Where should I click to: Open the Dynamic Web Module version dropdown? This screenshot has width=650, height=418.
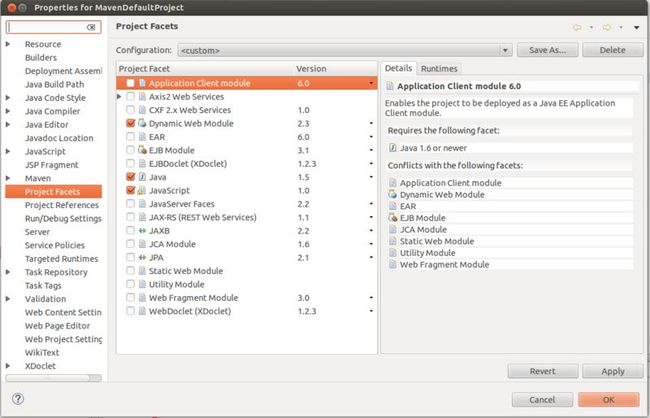[x=371, y=123]
